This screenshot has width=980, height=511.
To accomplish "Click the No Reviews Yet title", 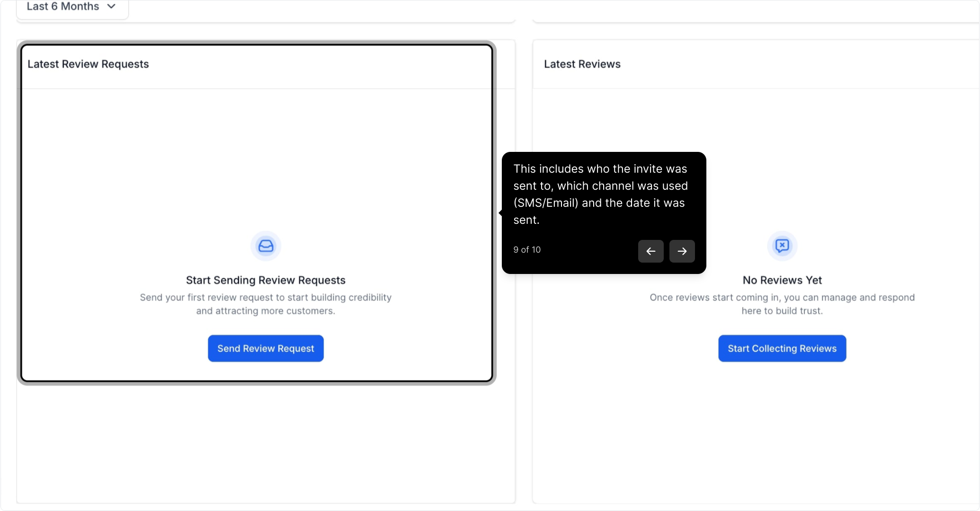I will [x=782, y=280].
